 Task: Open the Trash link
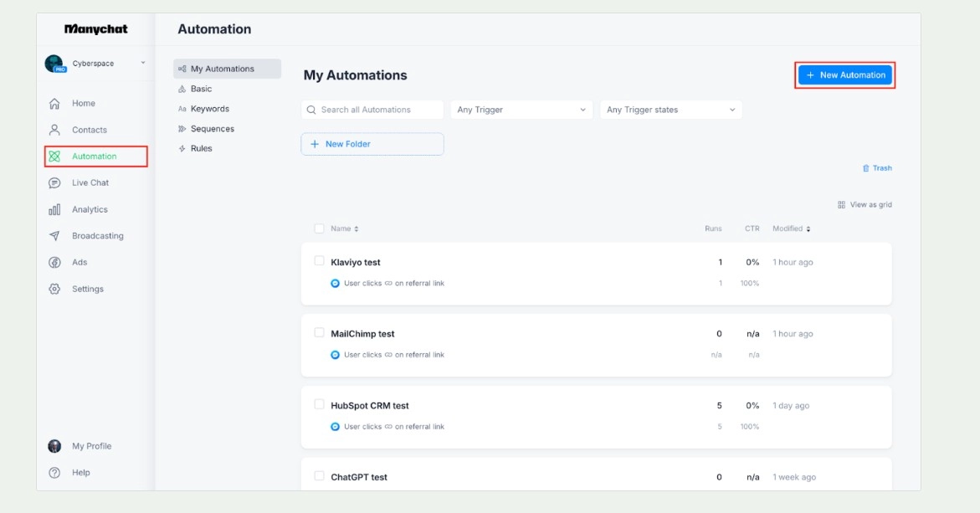coord(877,168)
